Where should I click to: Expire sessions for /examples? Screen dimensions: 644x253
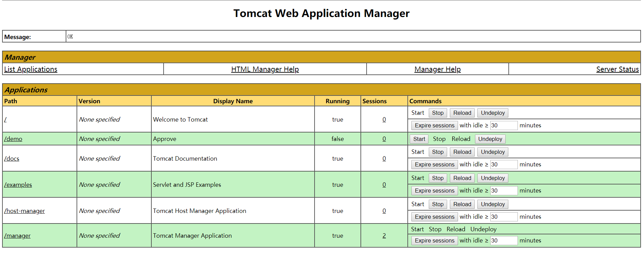[435, 191]
